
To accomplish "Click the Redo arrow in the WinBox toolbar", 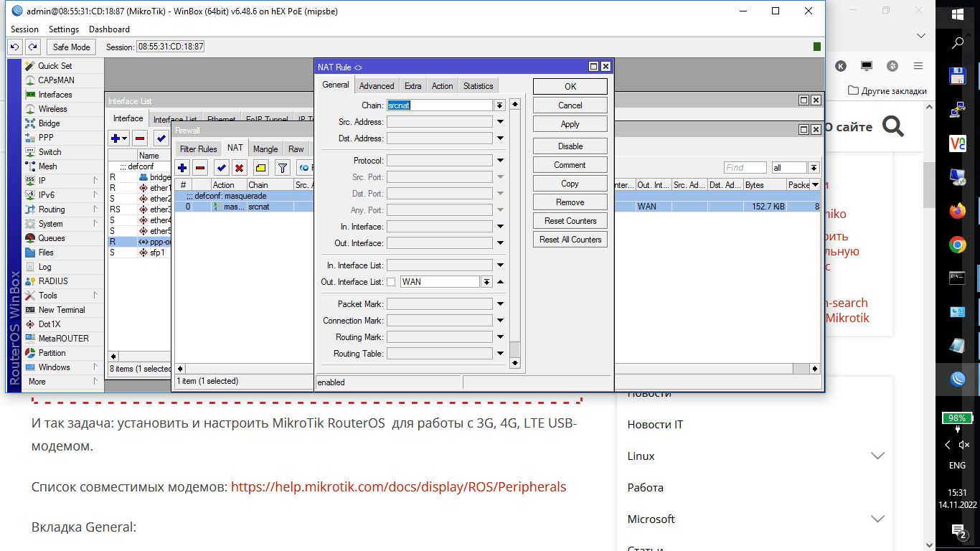I will click(x=32, y=47).
